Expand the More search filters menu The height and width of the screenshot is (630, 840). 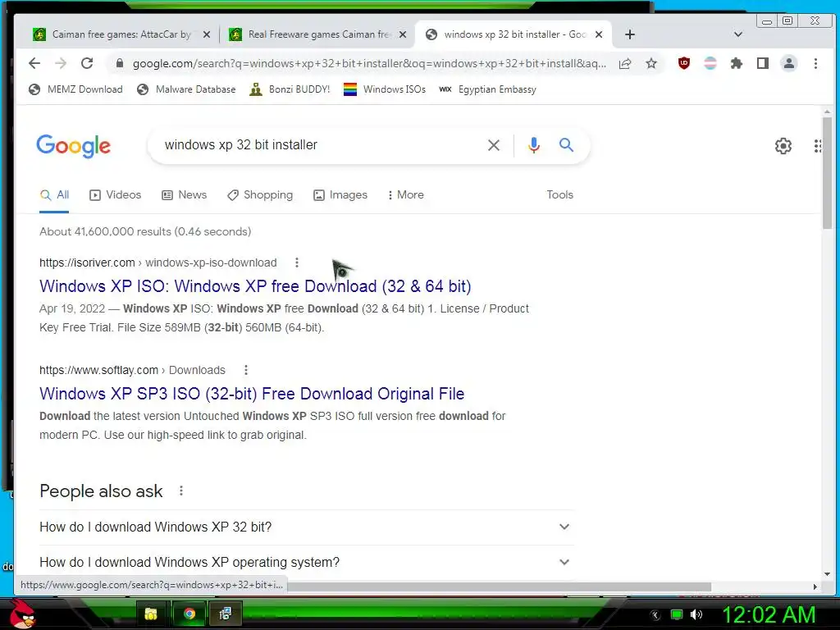click(405, 195)
